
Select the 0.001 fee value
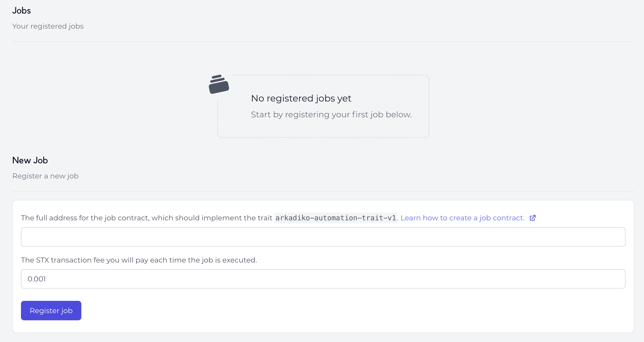tap(37, 279)
